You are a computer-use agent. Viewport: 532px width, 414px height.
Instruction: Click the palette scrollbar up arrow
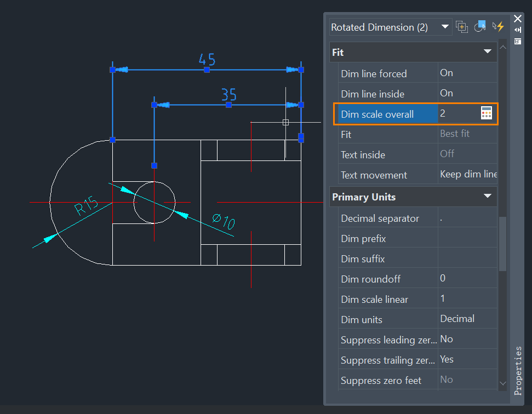point(503,47)
